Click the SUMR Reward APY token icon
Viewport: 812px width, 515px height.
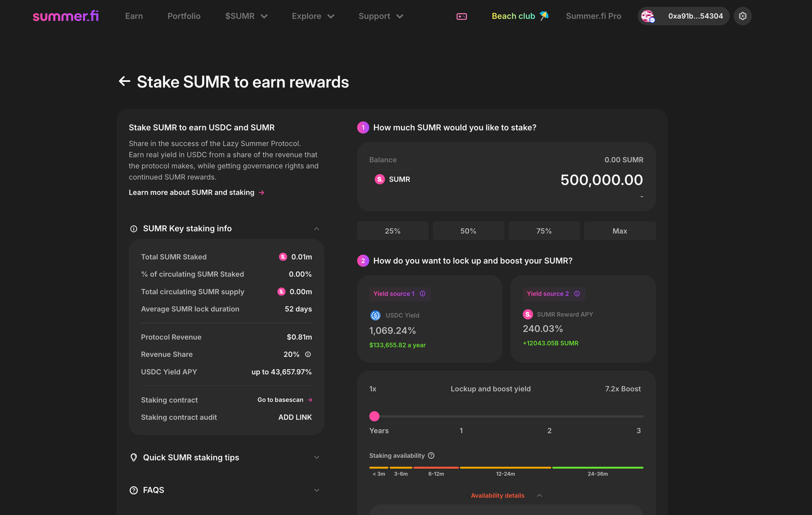[528, 314]
